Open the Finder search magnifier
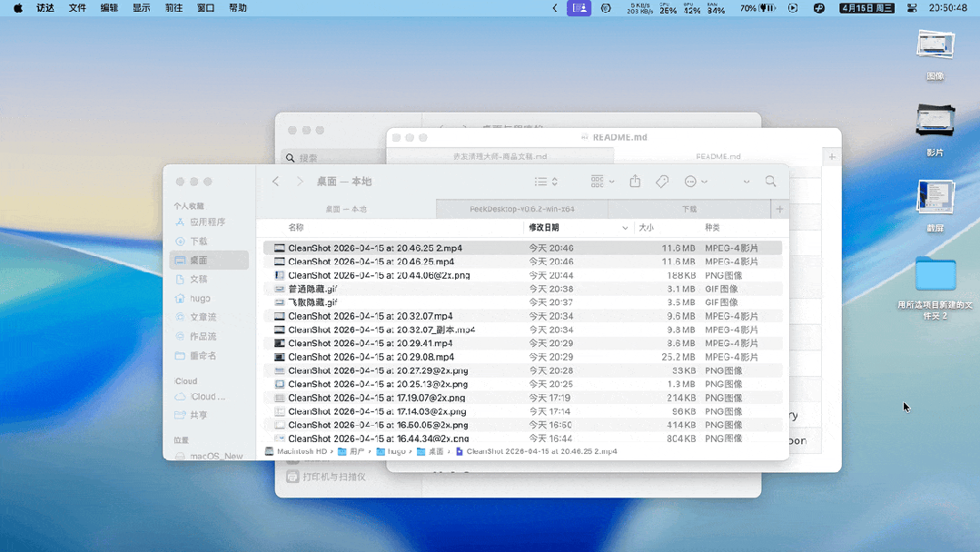Viewport: 980px width, 552px height. (770, 181)
